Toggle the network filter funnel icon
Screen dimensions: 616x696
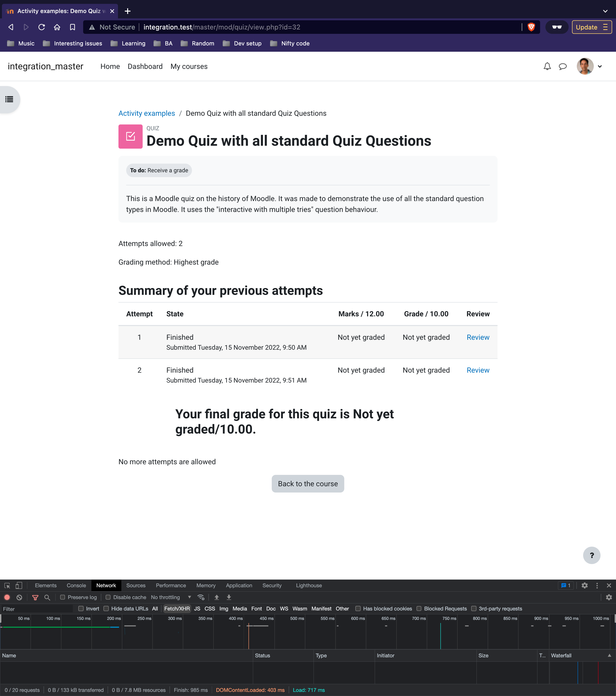point(35,597)
